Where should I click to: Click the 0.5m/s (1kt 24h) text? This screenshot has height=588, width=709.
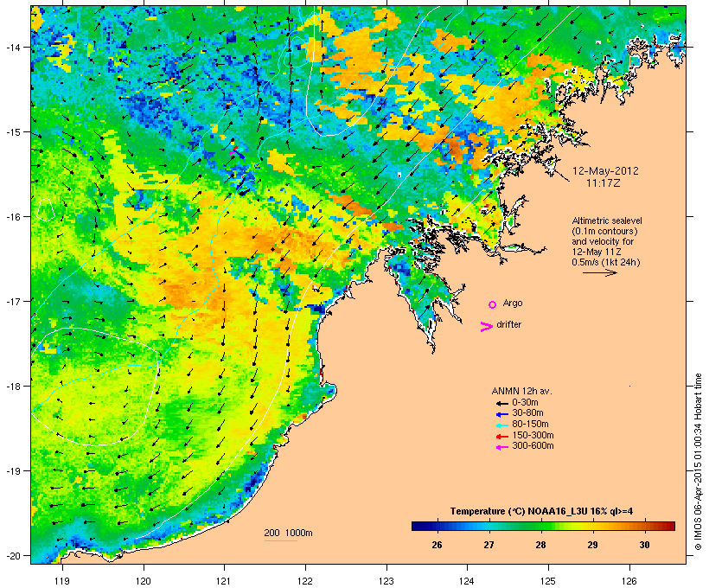(x=606, y=262)
